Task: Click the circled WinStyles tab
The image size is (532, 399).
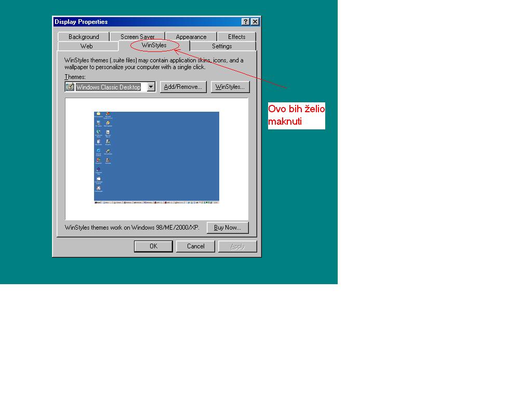Action: coord(154,46)
